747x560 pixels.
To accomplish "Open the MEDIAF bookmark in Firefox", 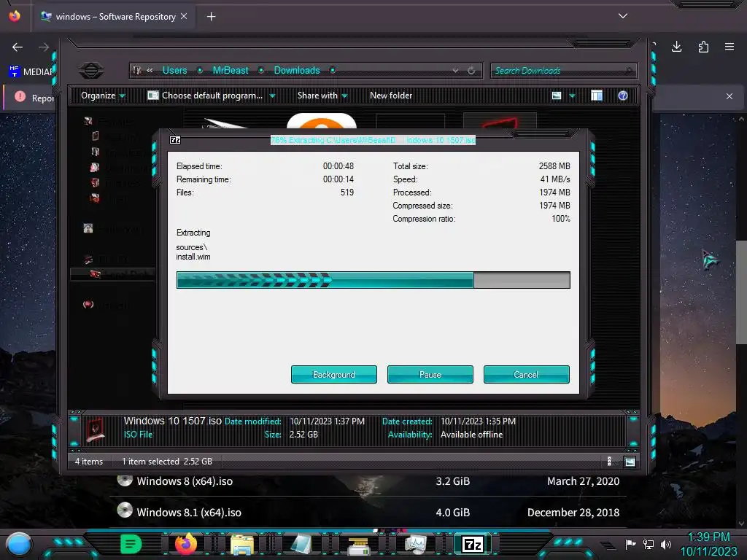I will click(x=31, y=72).
